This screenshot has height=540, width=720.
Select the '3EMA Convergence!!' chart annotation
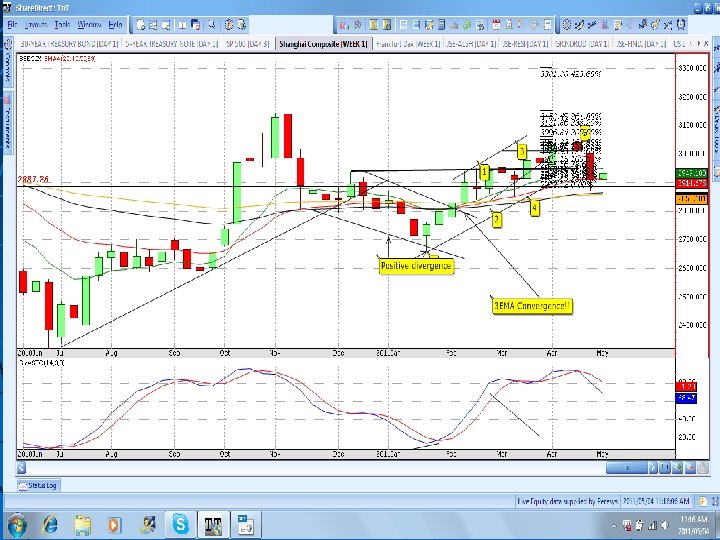[532, 306]
